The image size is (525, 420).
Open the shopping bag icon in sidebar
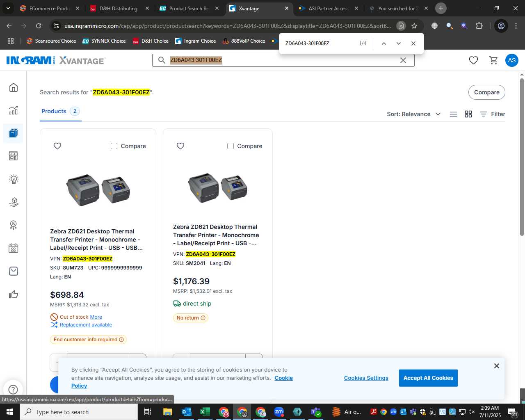tap(14, 271)
